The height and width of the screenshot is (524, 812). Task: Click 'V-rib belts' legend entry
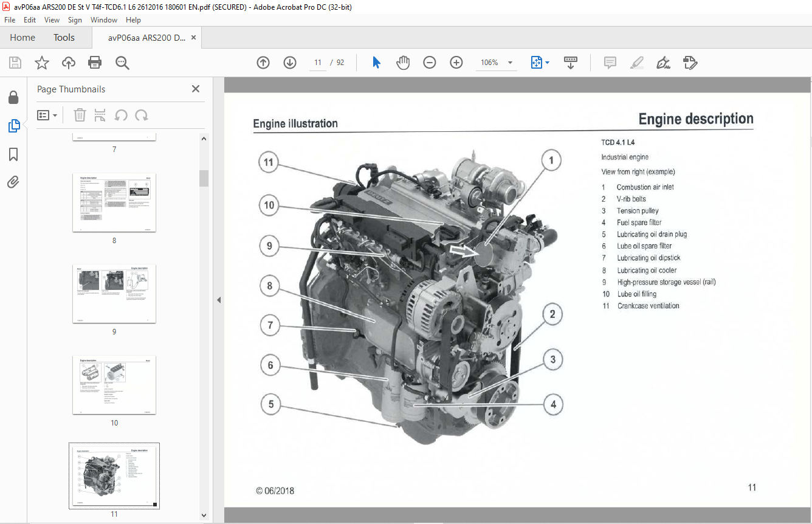[631, 199]
